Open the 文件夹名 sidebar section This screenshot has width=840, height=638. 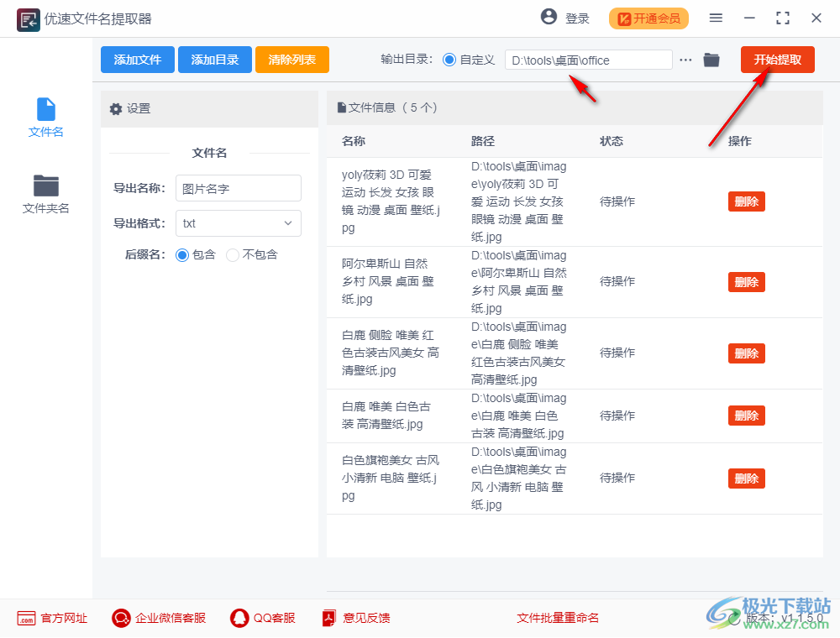pyautogui.click(x=46, y=194)
